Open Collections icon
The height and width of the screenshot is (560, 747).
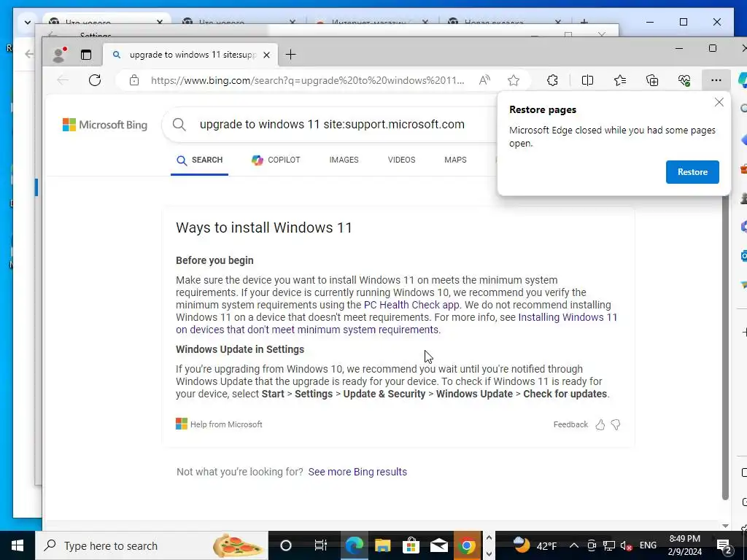[652, 80]
